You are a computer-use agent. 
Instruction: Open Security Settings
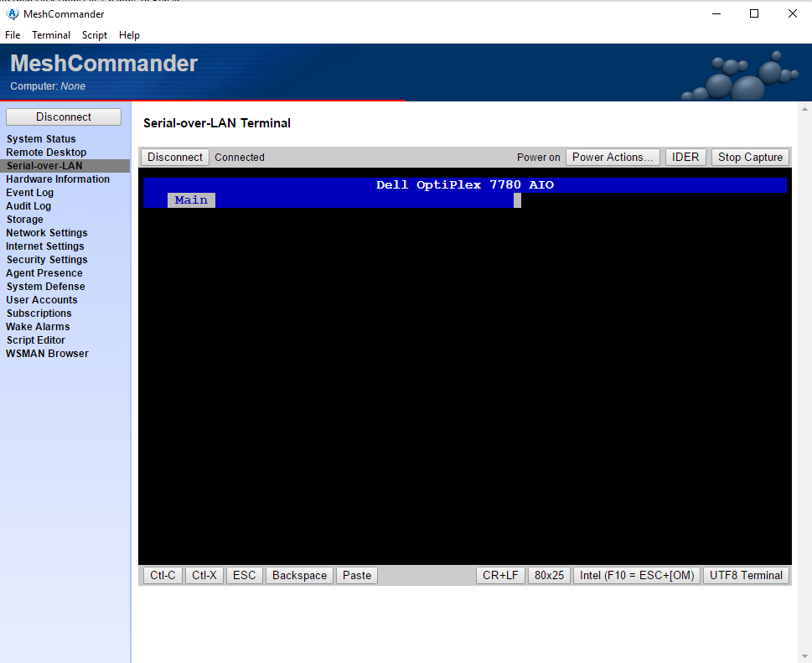click(47, 260)
